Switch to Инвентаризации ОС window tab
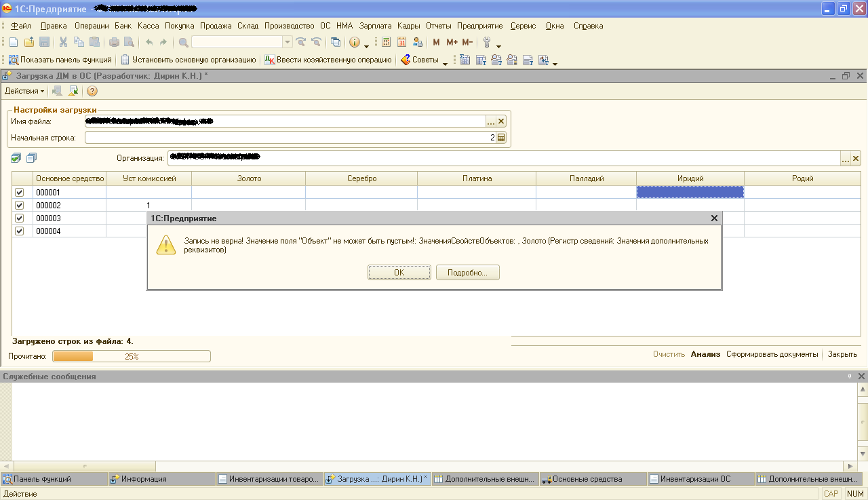868x500 pixels. point(700,479)
